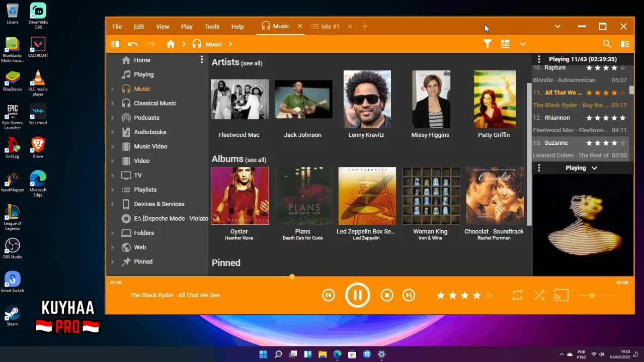Open the sidebar three-dot options menu
The height and width of the screenshot is (362, 644).
tap(202, 60)
